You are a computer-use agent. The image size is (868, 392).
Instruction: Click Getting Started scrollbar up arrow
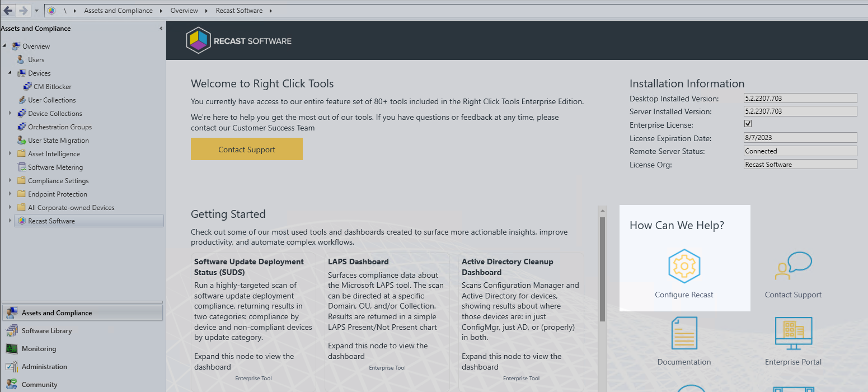[603, 211]
